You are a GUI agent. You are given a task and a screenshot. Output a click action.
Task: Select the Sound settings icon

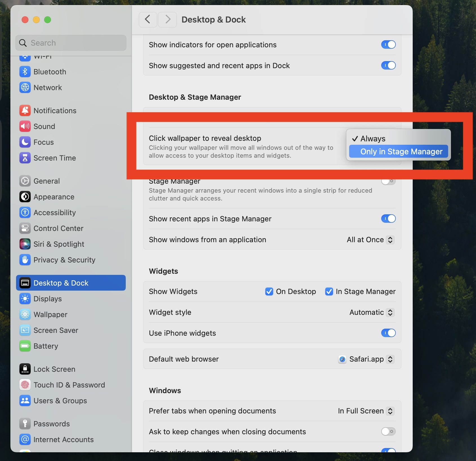25,126
